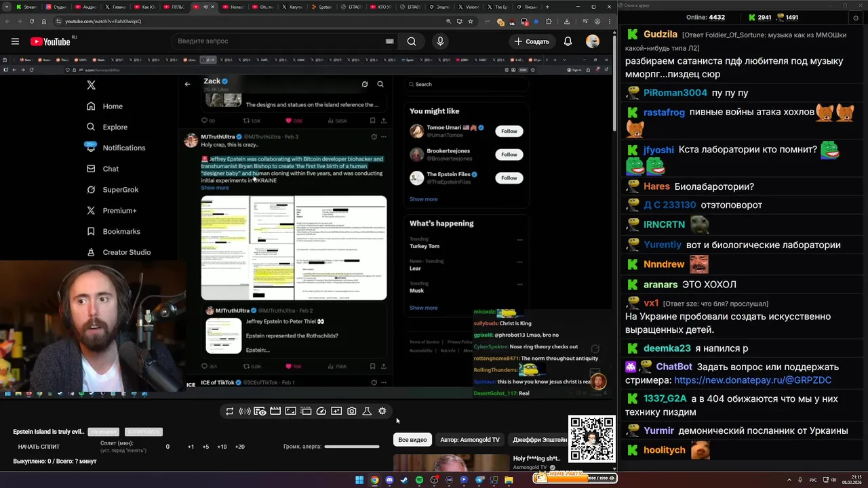This screenshot has width=868, height=488.
Task: Focus the X Search field
Action: pyautogui.click(x=467, y=84)
